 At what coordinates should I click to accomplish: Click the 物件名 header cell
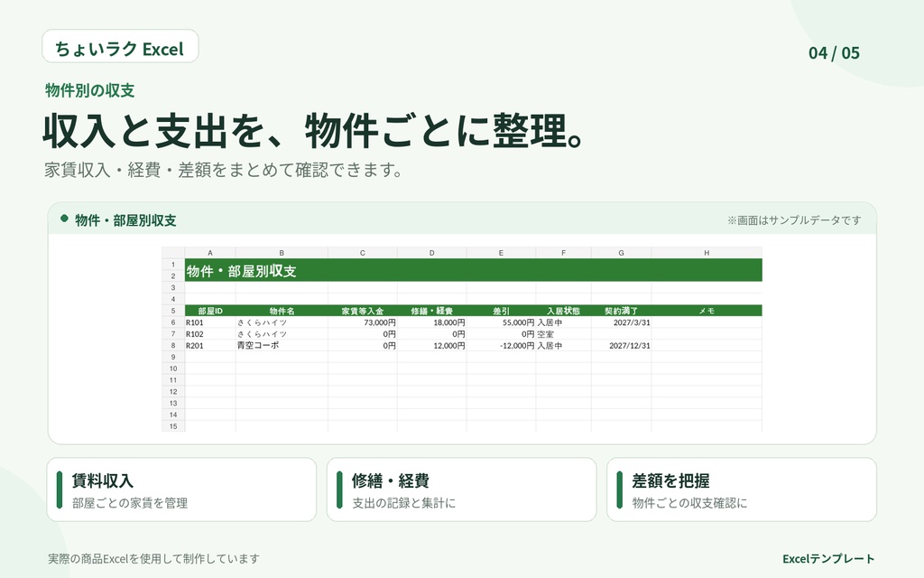282,311
